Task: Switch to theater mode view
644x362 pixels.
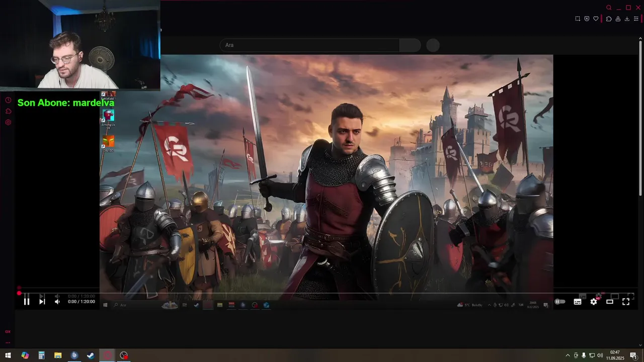Action: coord(610,302)
